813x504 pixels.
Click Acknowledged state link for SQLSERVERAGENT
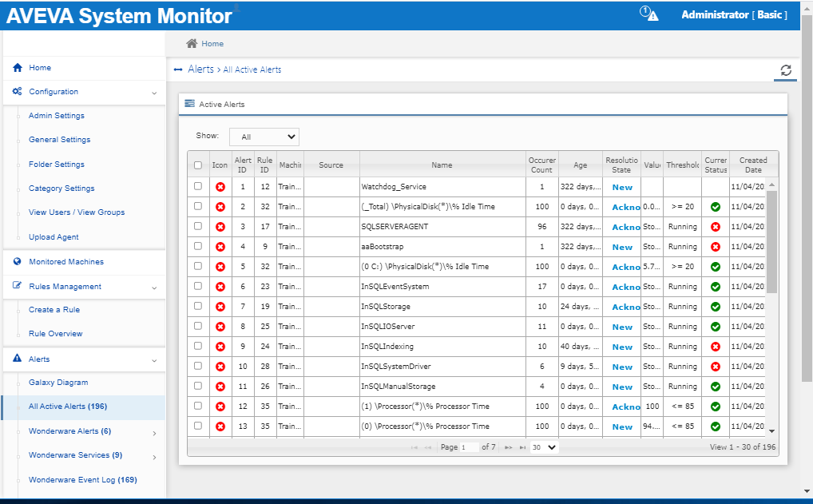[x=626, y=227]
